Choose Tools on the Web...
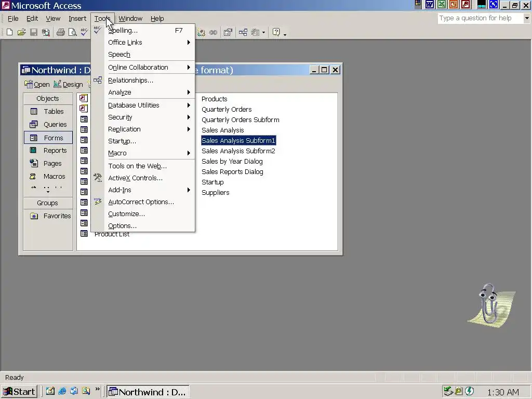Viewport: 532px width, 399px height. point(143,166)
